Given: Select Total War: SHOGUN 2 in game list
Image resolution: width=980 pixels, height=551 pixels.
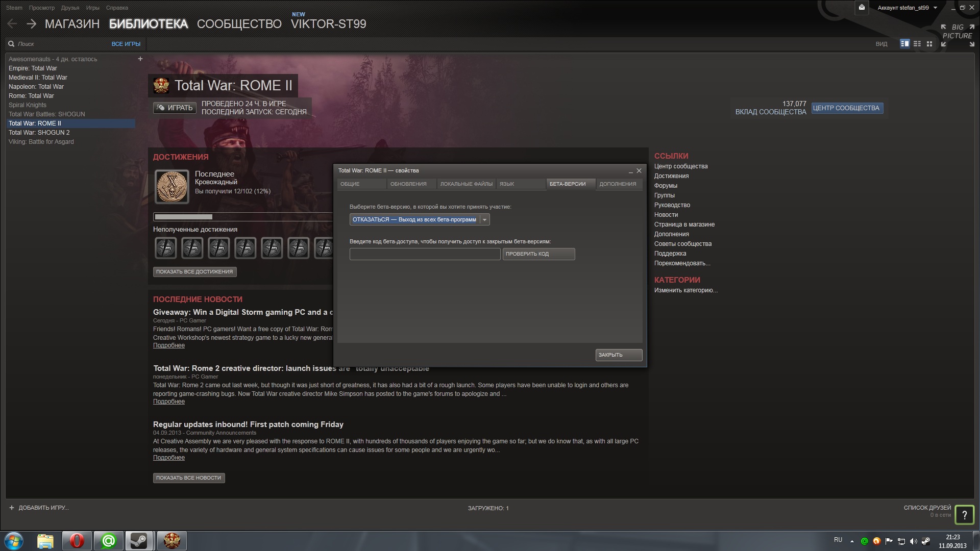Looking at the screenshot, I should [x=39, y=133].
